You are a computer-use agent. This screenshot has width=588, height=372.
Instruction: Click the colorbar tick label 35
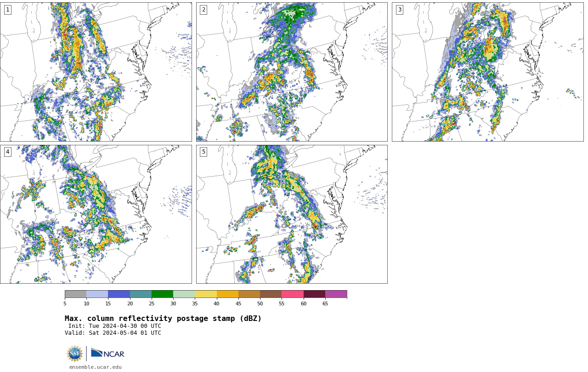pos(195,303)
